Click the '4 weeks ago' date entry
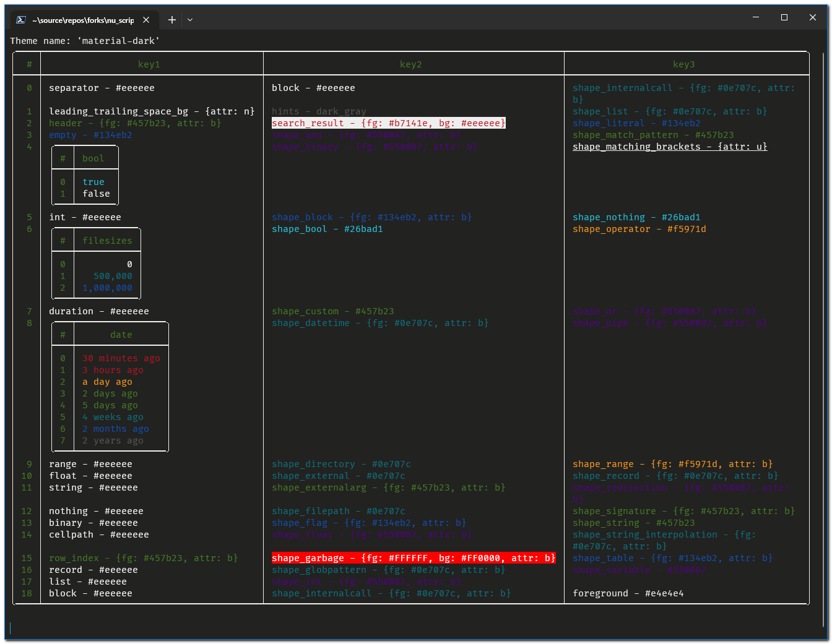 coord(113,417)
